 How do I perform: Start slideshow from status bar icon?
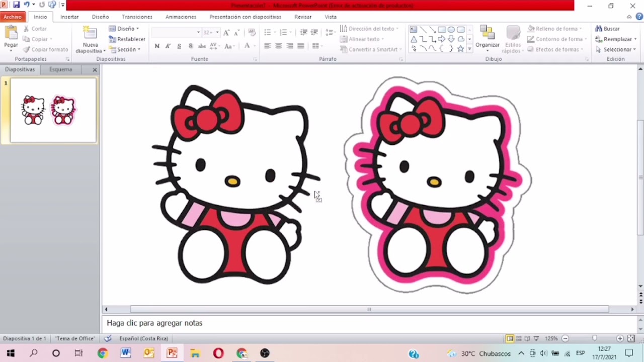pos(536,338)
